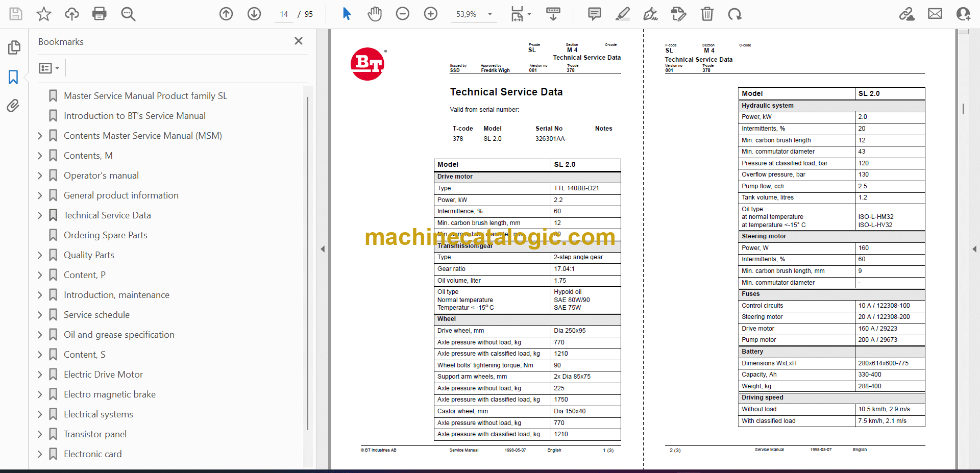Expand 'Oil and grease specification' bookmark

40,335
